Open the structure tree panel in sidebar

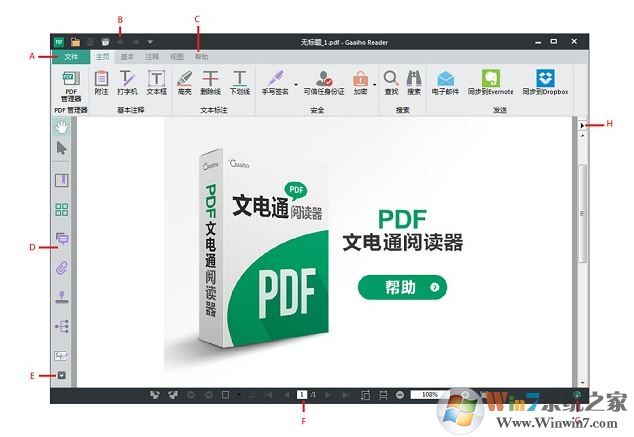click(62, 326)
